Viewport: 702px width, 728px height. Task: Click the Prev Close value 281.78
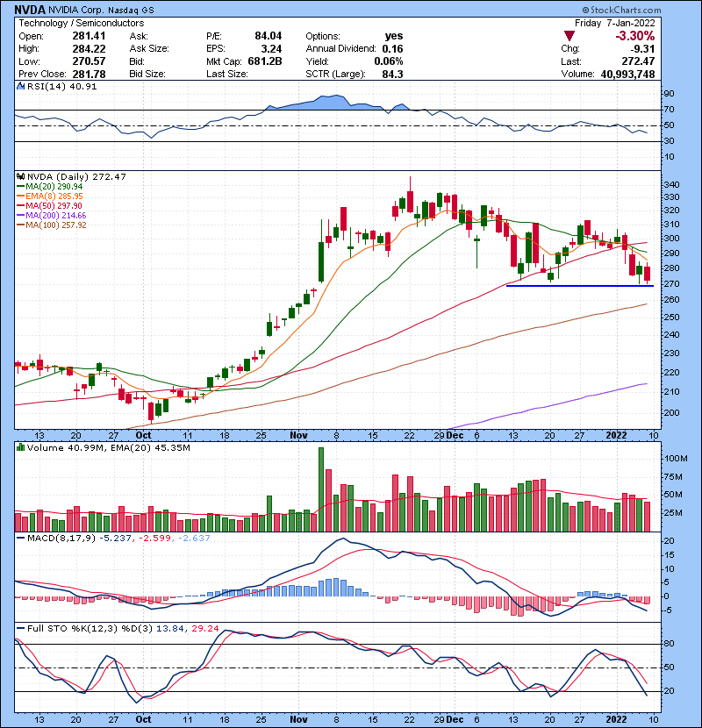89,75
